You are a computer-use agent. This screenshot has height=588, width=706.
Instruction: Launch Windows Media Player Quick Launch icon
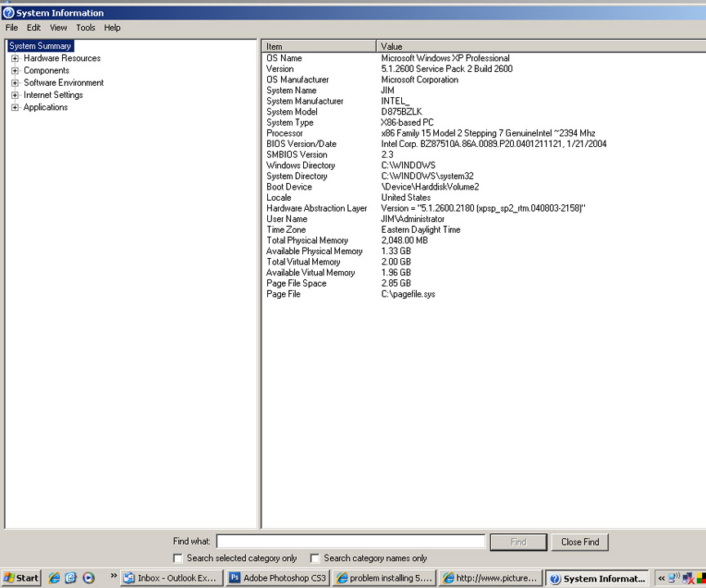[89, 578]
